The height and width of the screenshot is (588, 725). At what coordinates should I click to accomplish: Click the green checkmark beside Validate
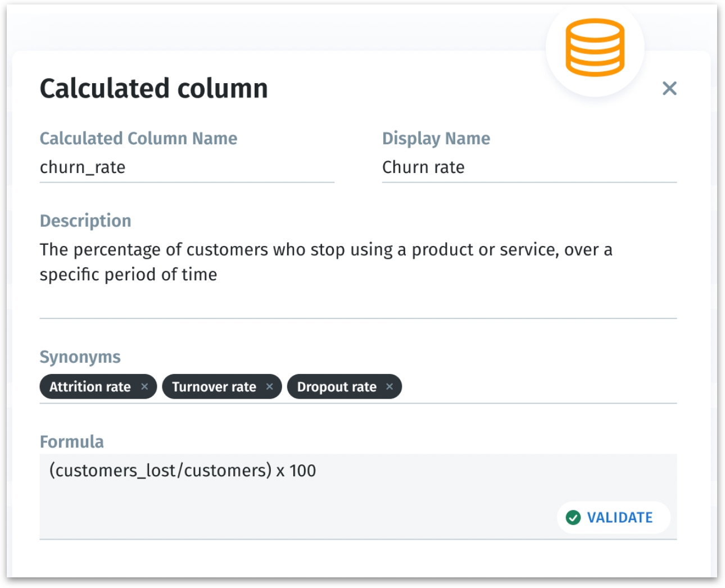[x=573, y=517]
